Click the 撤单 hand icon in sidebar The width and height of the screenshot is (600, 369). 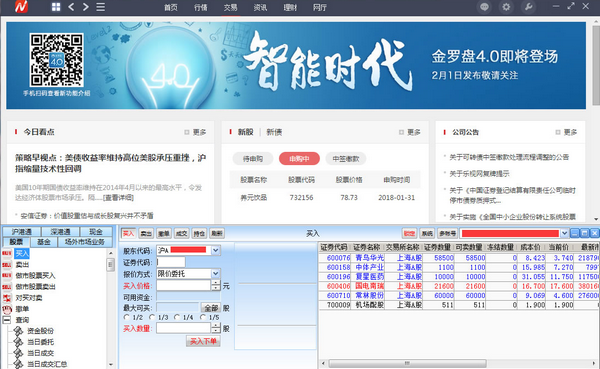click(7, 309)
